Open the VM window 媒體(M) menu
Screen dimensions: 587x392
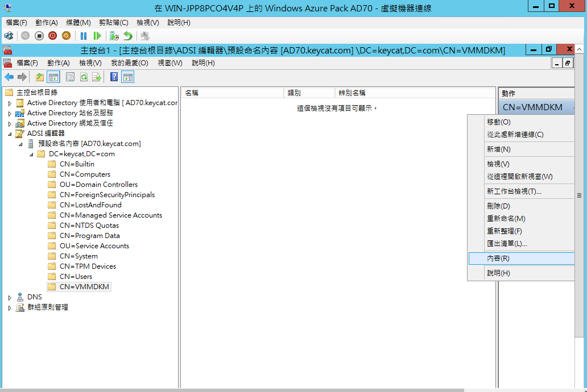coord(78,23)
